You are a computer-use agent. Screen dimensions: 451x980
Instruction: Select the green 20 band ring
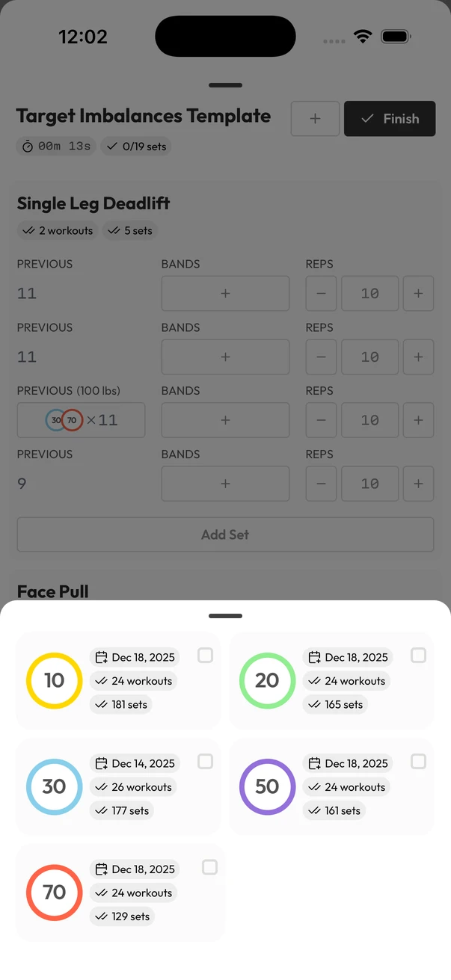(x=267, y=680)
